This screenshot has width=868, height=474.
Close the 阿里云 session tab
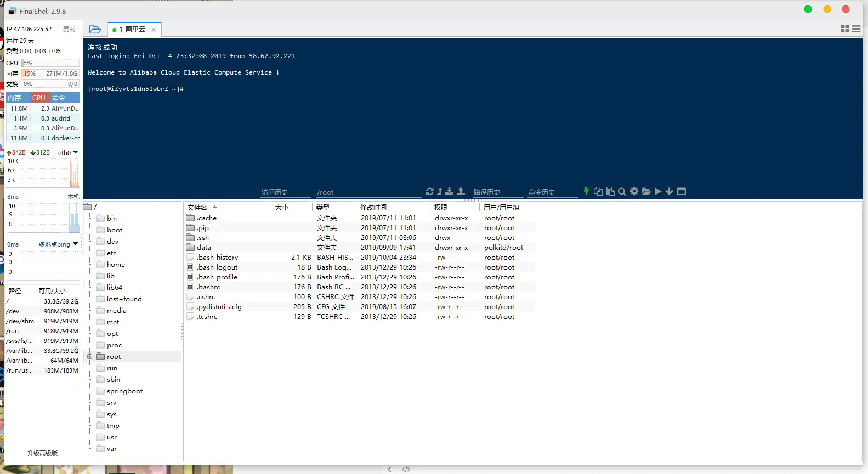(154, 30)
